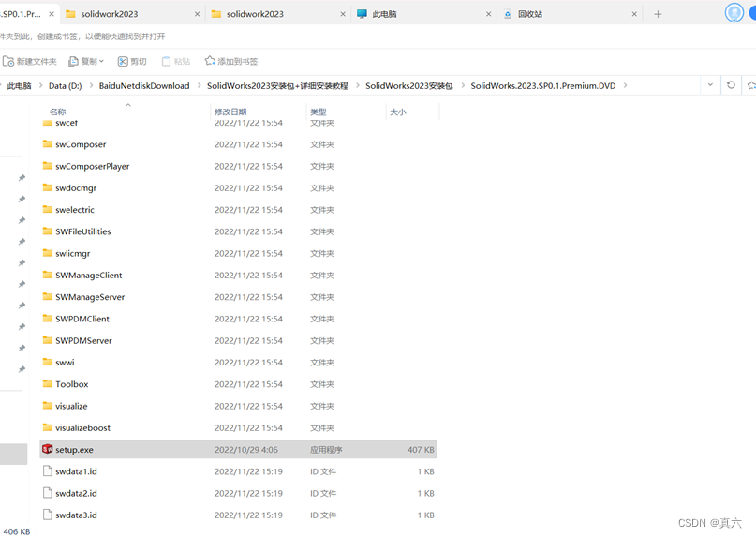Create a new folder with 新建文件夹
Image resolution: width=756 pixels, height=537 pixels.
pos(30,61)
